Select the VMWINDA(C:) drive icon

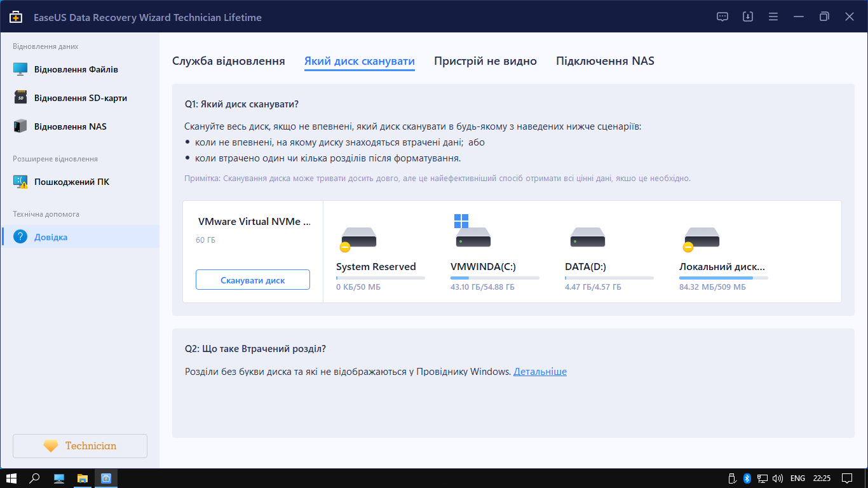pyautogui.click(x=472, y=231)
